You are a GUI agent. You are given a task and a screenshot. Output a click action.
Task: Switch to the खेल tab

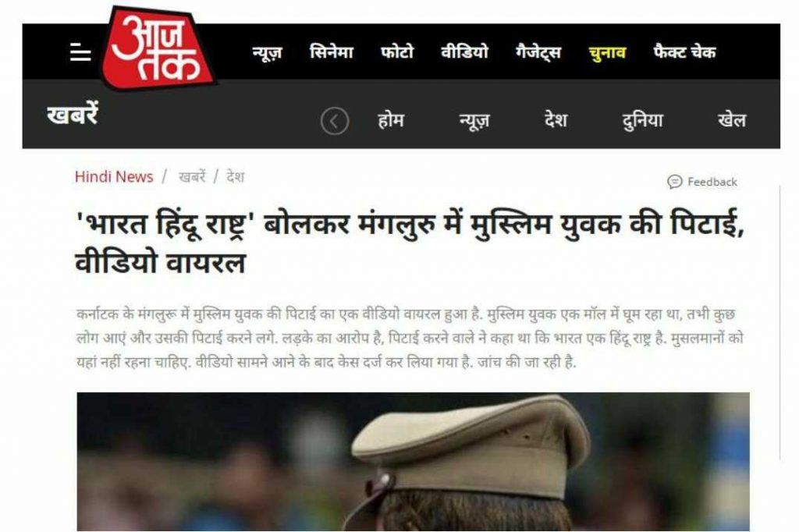(x=731, y=120)
